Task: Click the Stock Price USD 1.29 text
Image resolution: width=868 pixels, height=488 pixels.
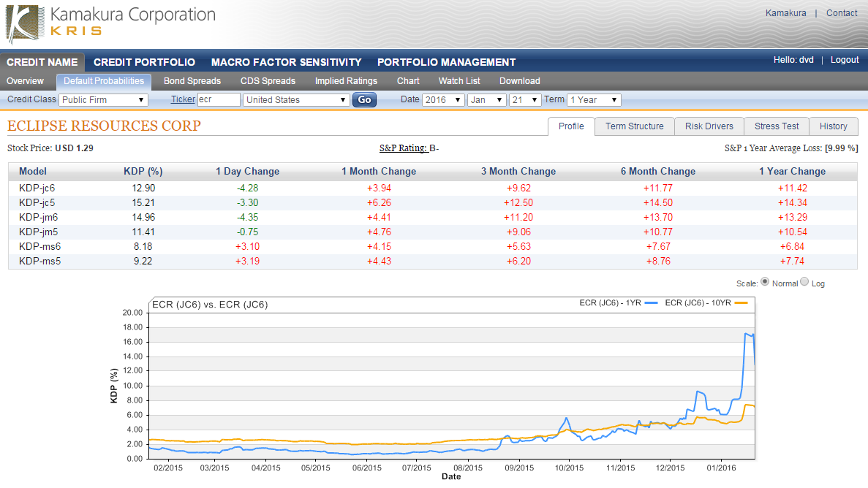Action: coord(50,148)
